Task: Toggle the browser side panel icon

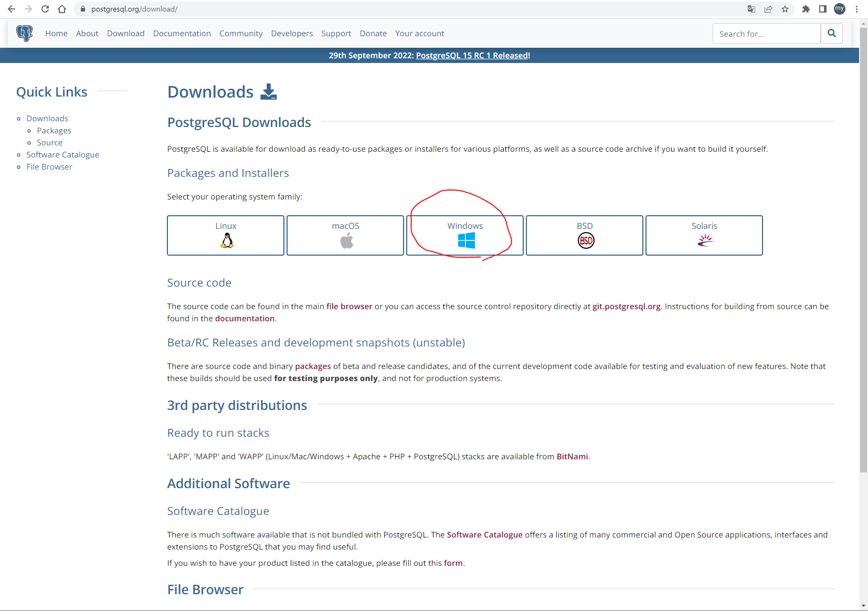Action: tap(823, 9)
